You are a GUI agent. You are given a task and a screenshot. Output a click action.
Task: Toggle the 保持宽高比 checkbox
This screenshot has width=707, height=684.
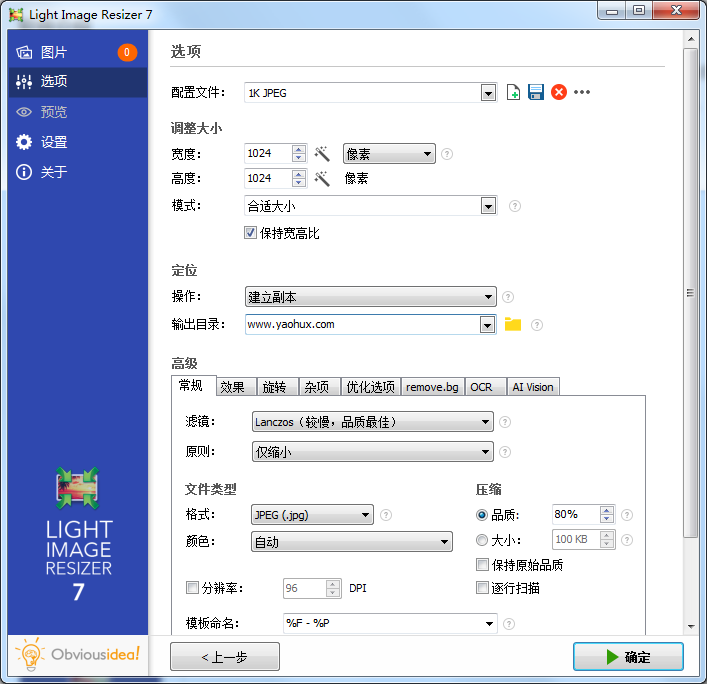251,233
